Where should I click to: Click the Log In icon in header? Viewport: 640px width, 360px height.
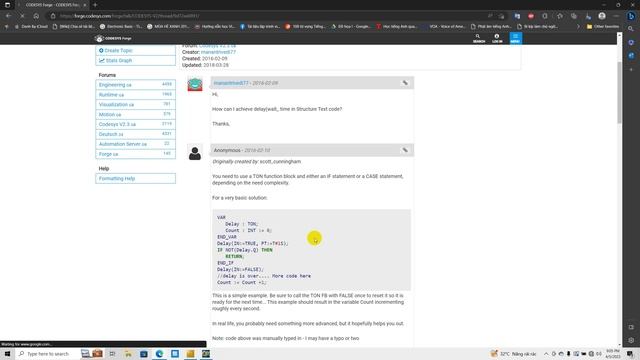point(497,38)
